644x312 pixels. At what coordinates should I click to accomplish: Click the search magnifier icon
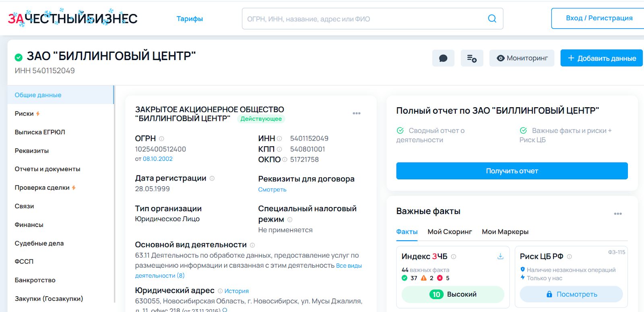point(492,19)
